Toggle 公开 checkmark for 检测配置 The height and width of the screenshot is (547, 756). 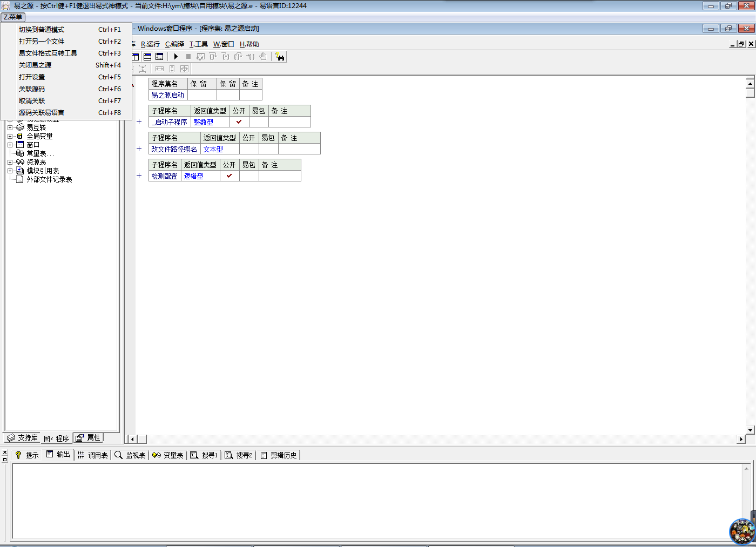tap(229, 176)
